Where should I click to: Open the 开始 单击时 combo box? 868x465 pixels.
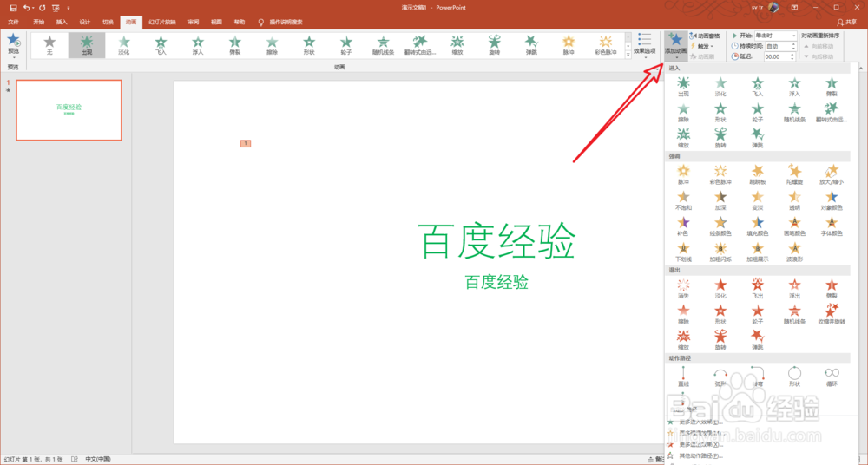775,36
